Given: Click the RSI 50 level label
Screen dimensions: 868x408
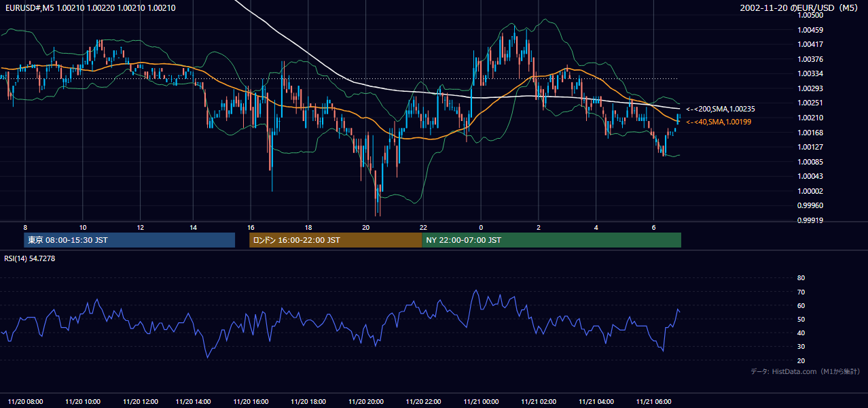Looking at the screenshot, I should 801,320.
